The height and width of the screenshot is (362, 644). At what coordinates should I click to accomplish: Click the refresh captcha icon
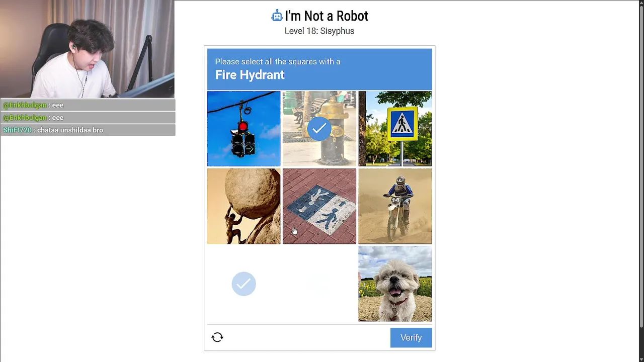(217, 337)
